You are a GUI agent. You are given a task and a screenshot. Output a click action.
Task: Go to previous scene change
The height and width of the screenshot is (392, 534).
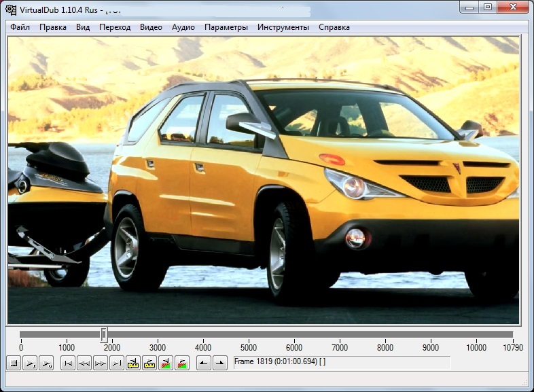166,363
